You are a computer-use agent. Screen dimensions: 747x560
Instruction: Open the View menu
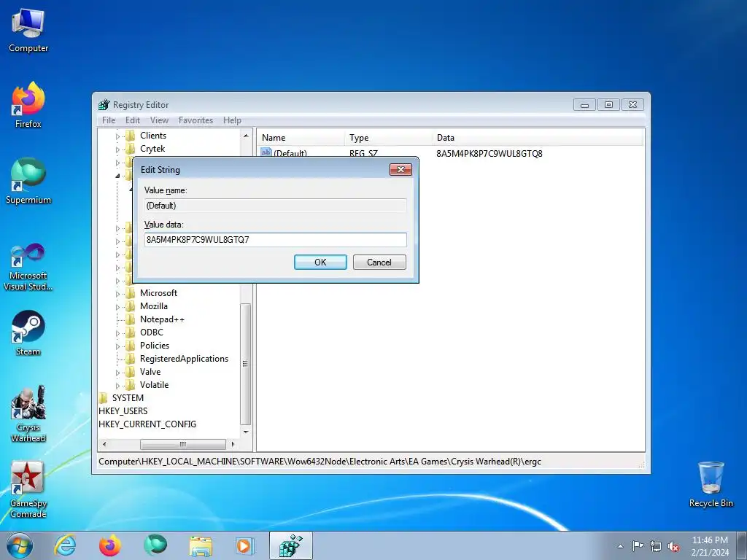pos(159,120)
